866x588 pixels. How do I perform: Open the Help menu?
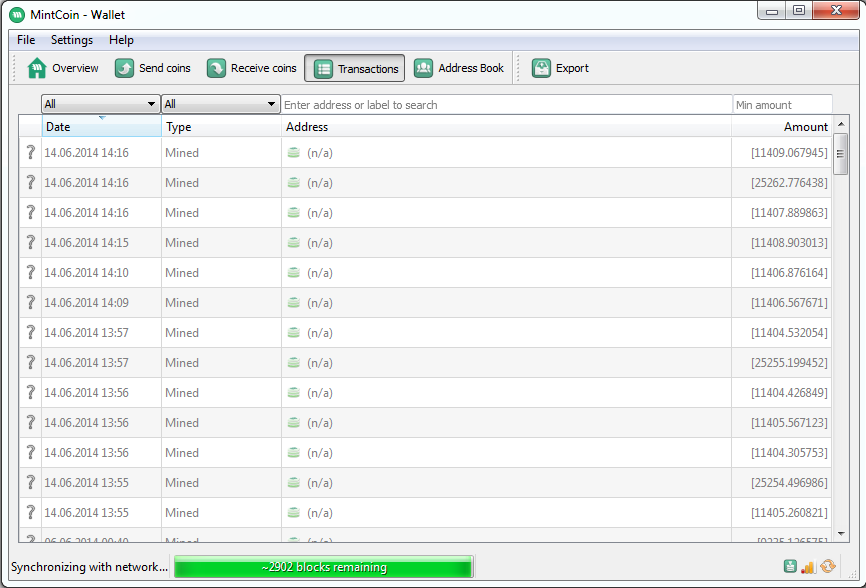(x=121, y=40)
